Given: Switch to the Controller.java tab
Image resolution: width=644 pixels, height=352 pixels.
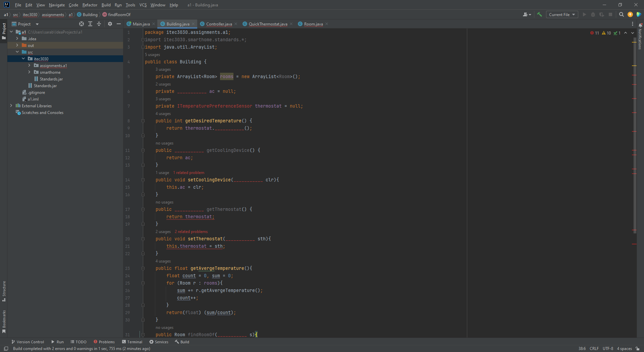Looking at the screenshot, I should pos(219,24).
